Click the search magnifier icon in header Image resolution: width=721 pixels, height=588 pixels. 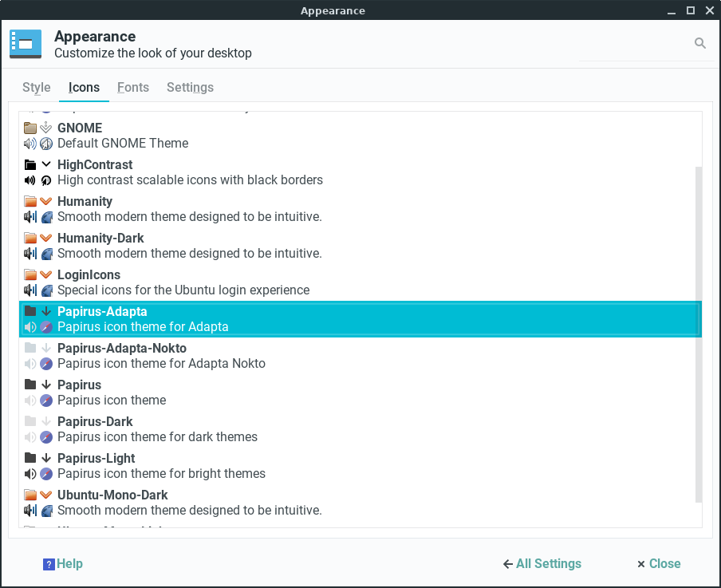(700, 44)
